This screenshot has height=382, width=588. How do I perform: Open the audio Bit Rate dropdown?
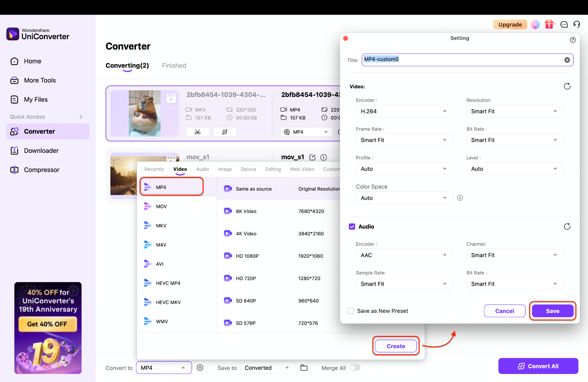click(515, 284)
